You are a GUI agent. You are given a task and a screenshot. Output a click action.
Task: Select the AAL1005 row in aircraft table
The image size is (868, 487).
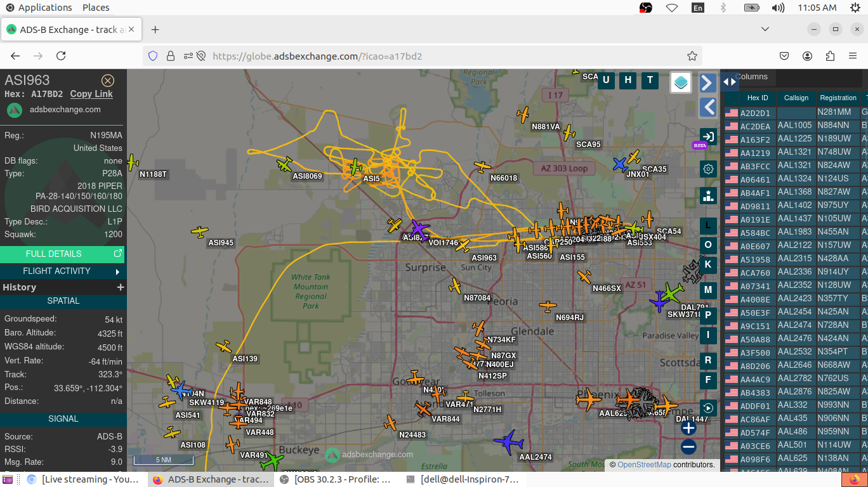click(x=796, y=126)
